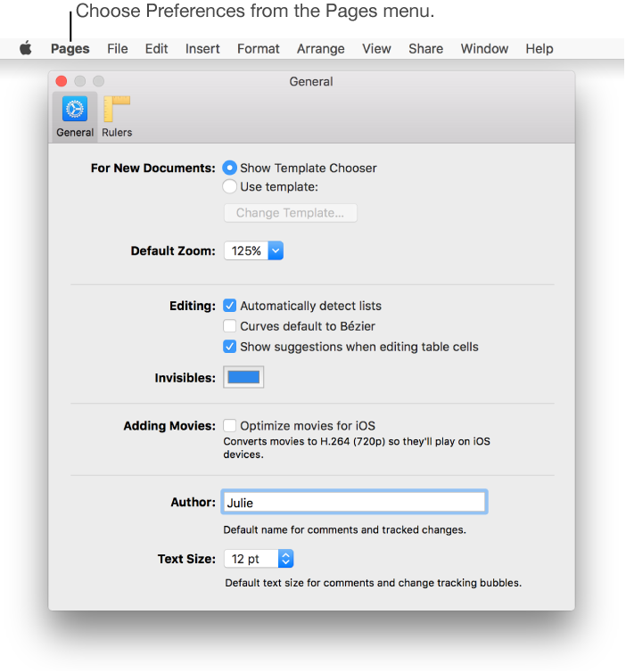
Task: Open the Arrange menu
Action: pos(321,49)
